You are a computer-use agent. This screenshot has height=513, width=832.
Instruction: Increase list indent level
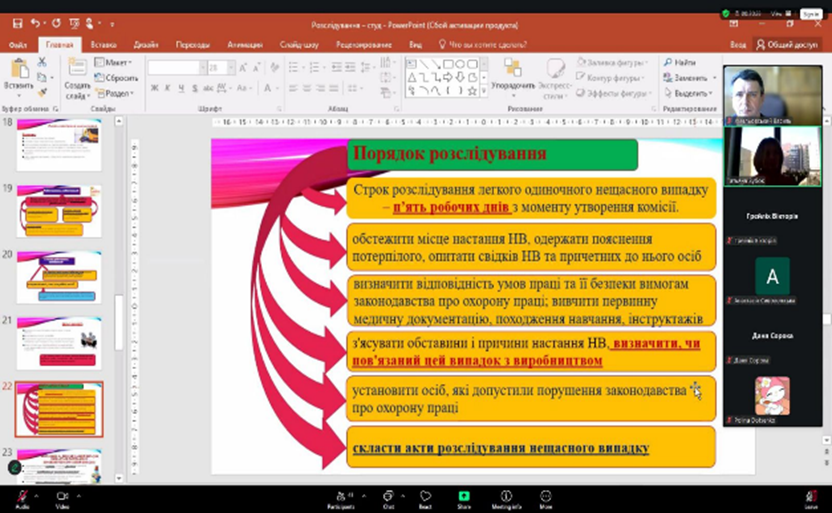click(350, 67)
